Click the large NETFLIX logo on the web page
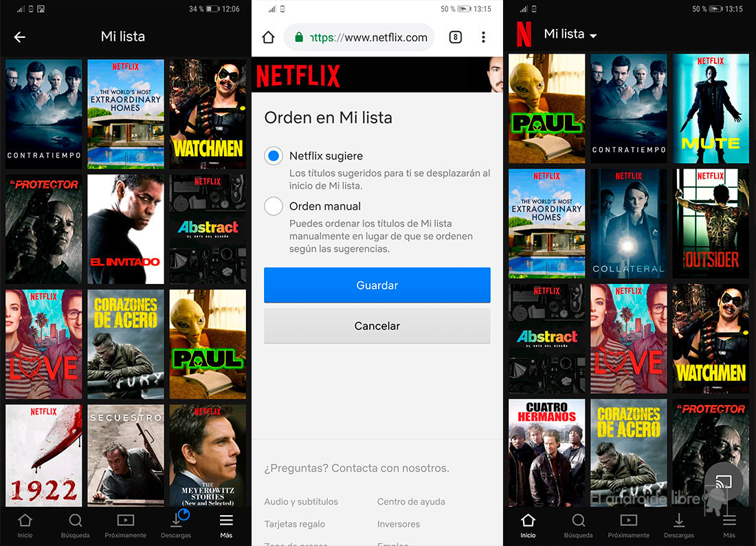The image size is (756, 546). (x=298, y=76)
